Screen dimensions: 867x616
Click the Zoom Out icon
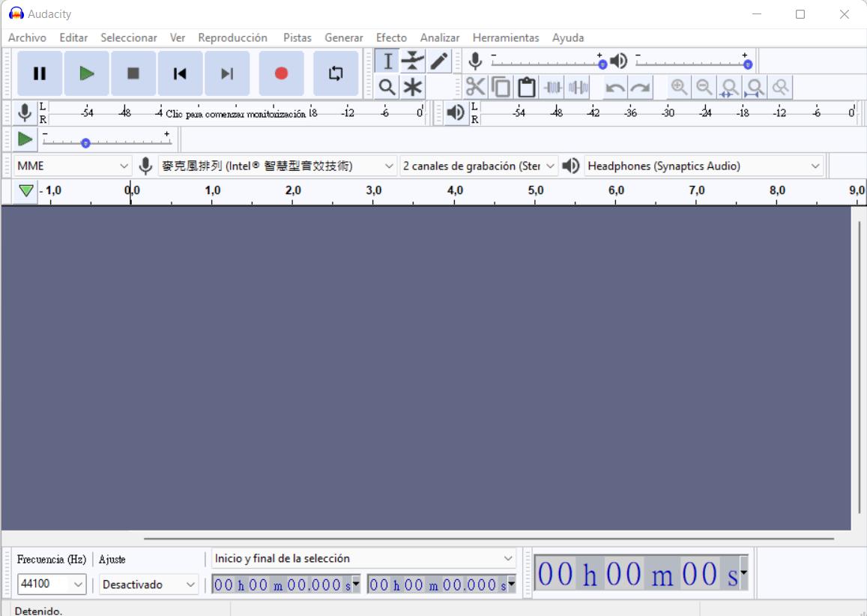click(704, 88)
